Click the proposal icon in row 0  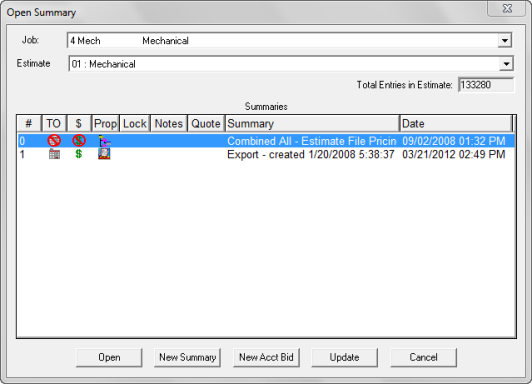(104, 141)
